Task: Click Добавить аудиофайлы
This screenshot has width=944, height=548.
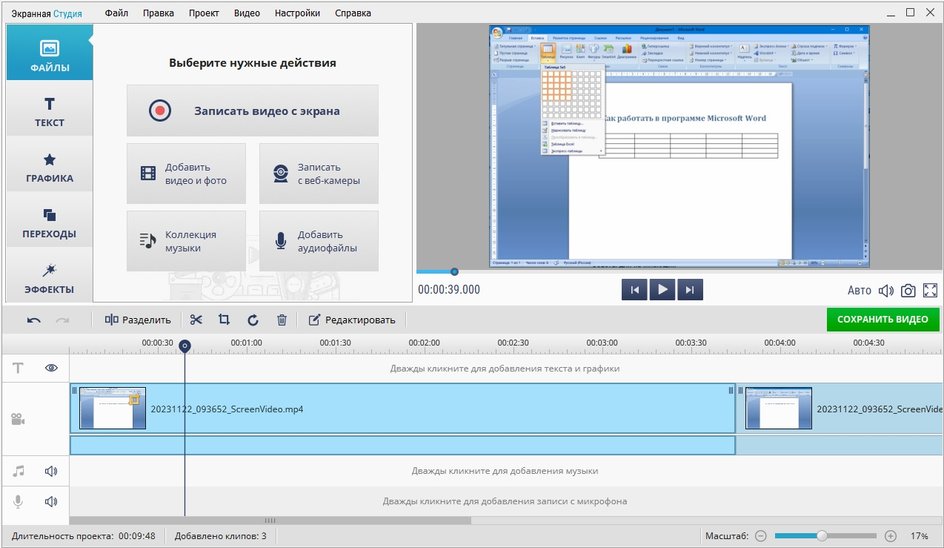Action: (318, 241)
